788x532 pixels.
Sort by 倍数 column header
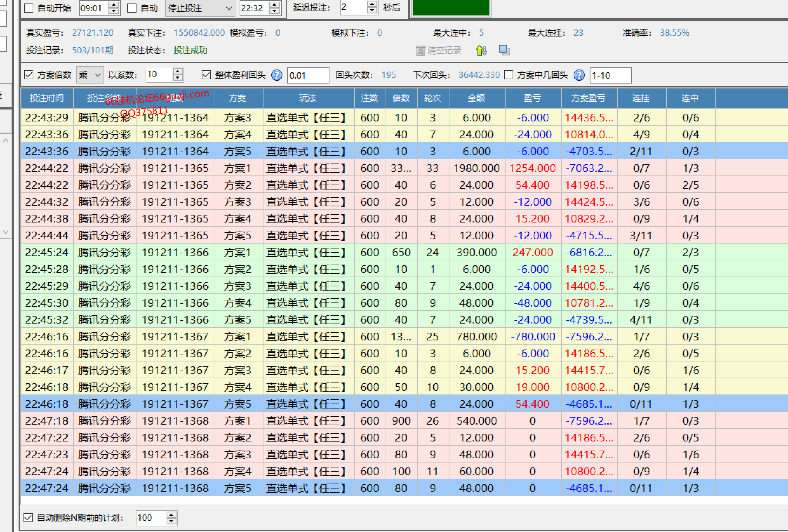[x=401, y=98]
